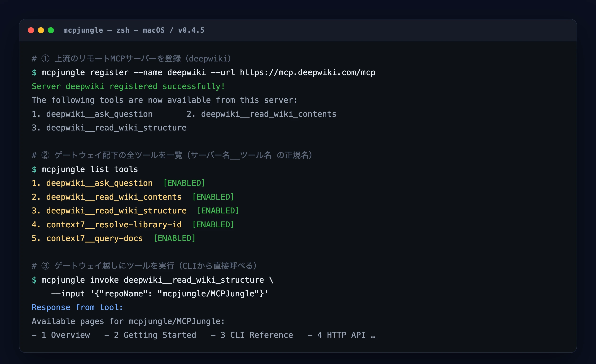596x364 pixels.
Task: Click [ENABLED] tag next to deepwiki__read_wiki_structure row 3
Action: (x=218, y=211)
